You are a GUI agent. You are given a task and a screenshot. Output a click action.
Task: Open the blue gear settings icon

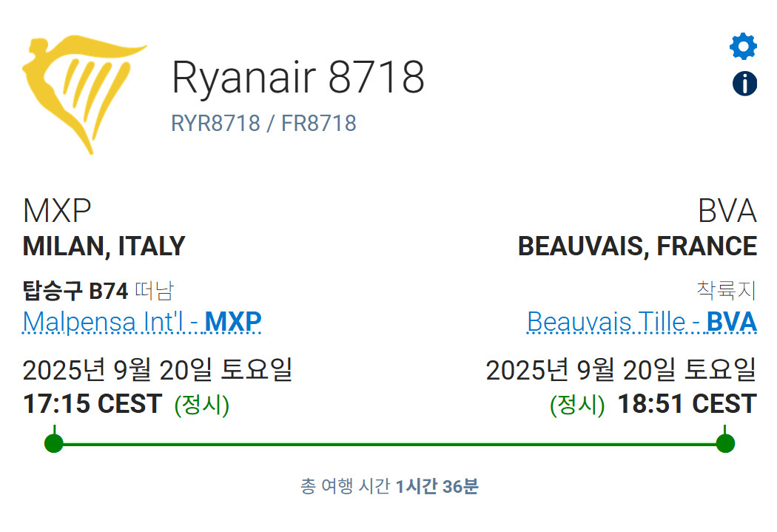point(743,47)
